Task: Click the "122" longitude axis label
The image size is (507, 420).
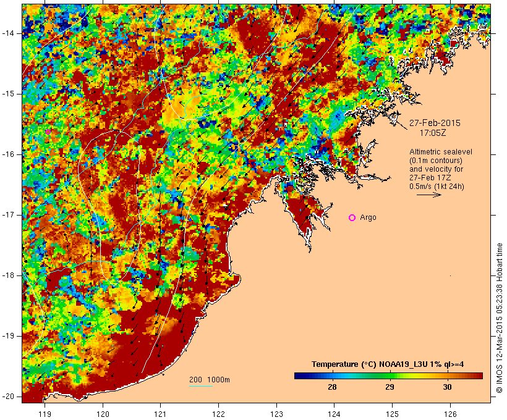Action: (x=219, y=414)
